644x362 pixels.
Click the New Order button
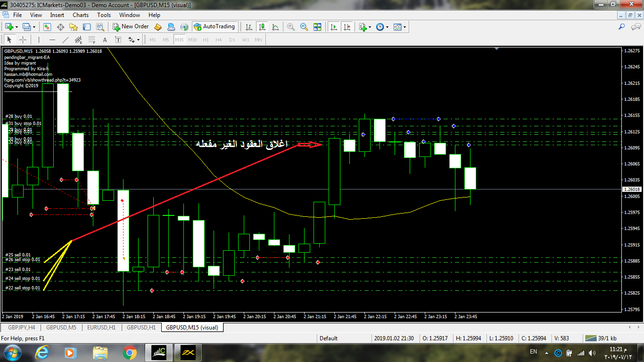[x=131, y=27]
